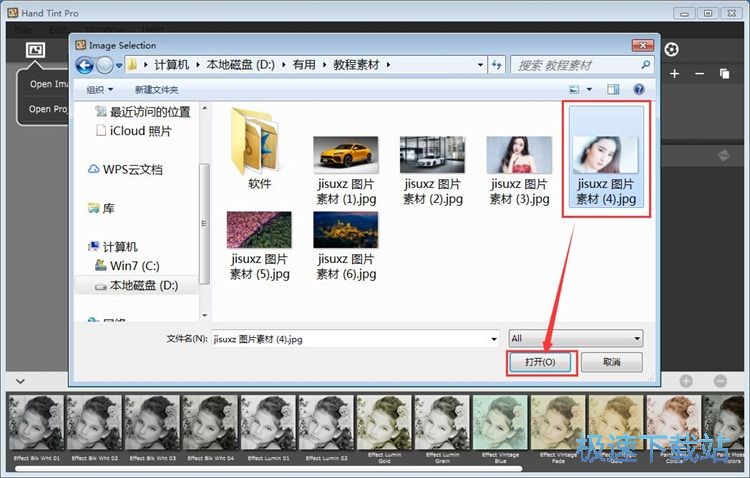Viewport: 750px width, 478px height.
Task: Select file jisuxz 图片素材 (4).jpg
Action: click(606, 158)
